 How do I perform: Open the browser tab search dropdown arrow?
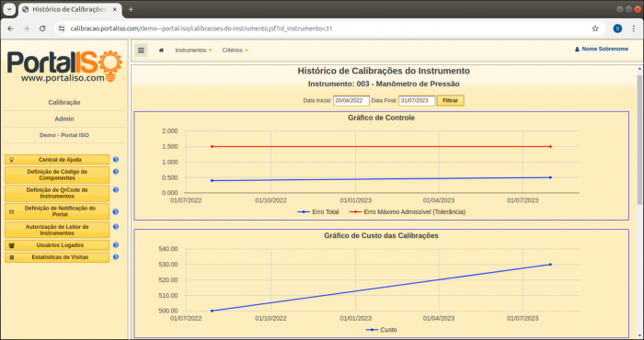8,9
